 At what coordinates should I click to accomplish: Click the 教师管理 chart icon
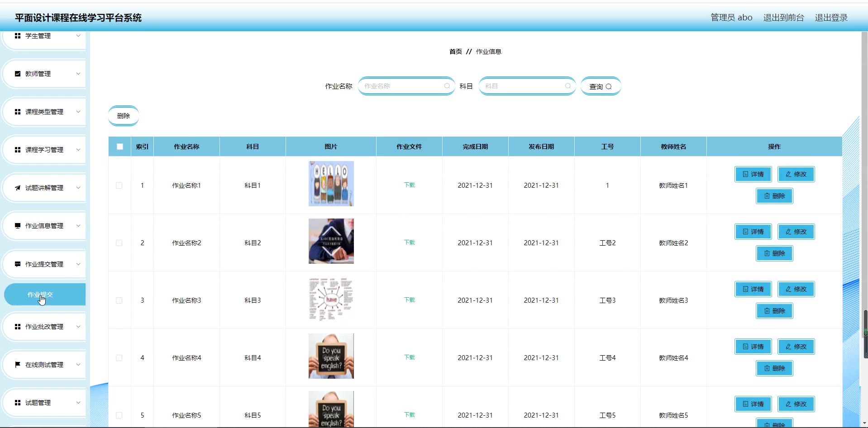18,74
